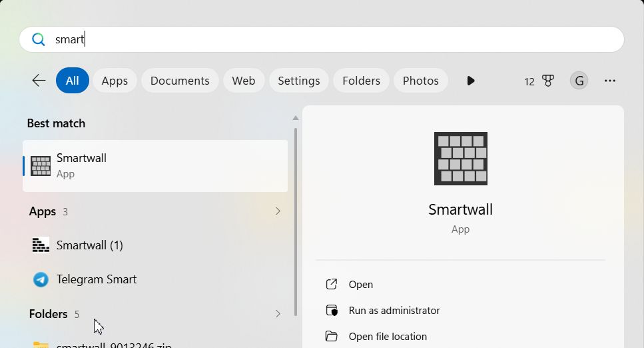Switch to the Documents filter tab

tap(180, 81)
